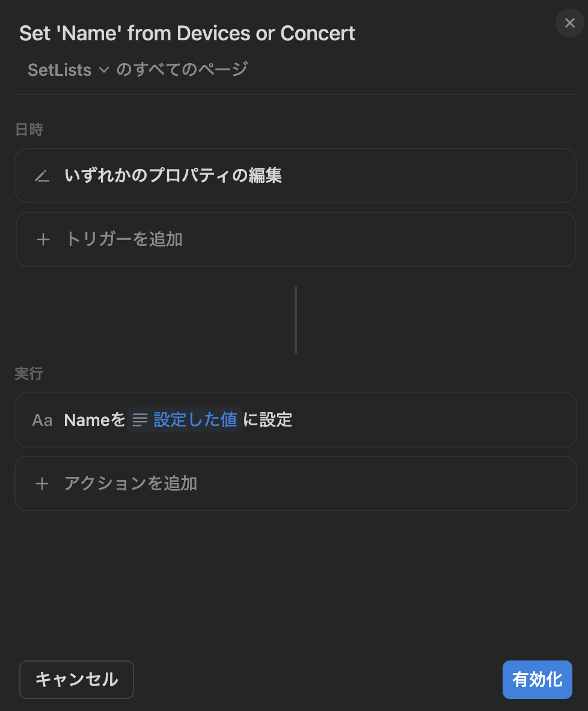Click the plus icon beside トリガーを追加

[43, 239]
